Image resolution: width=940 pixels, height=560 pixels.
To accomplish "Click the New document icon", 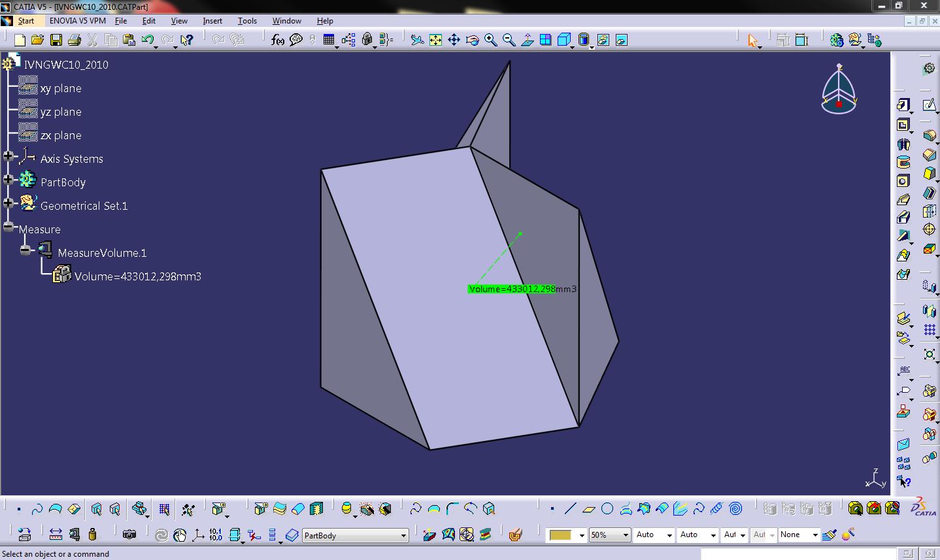I will pyautogui.click(x=20, y=40).
